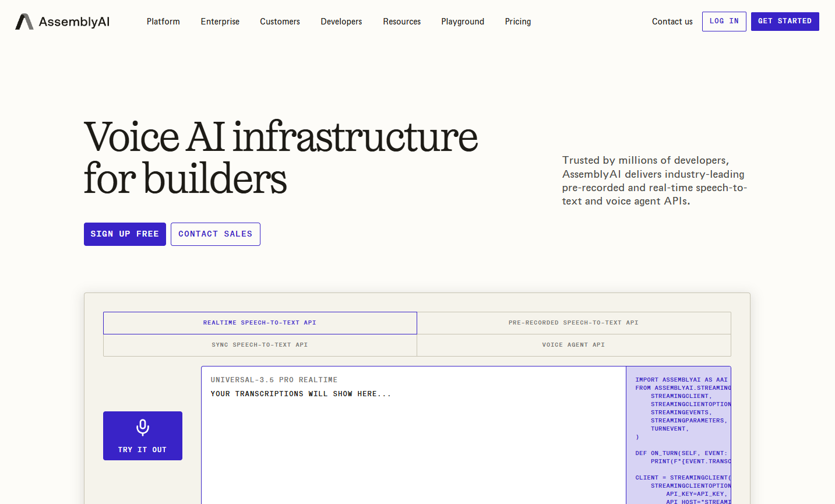Open the Platform menu

pyautogui.click(x=163, y=22)
